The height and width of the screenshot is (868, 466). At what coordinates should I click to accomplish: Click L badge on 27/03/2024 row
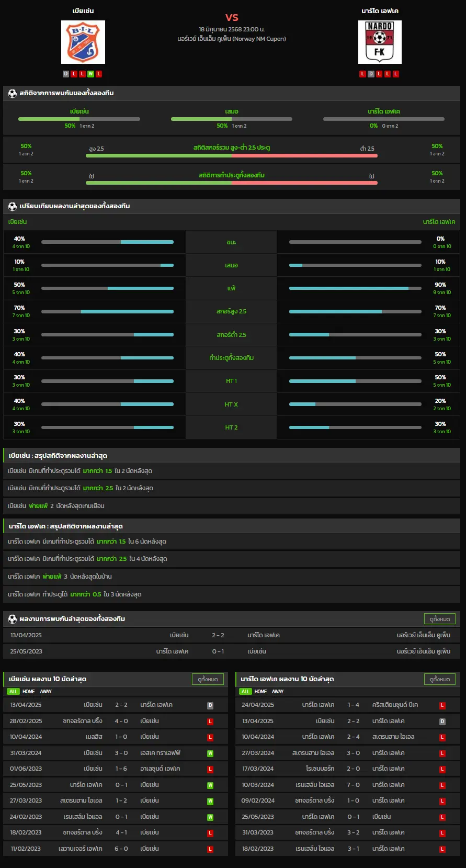[442, 753]
